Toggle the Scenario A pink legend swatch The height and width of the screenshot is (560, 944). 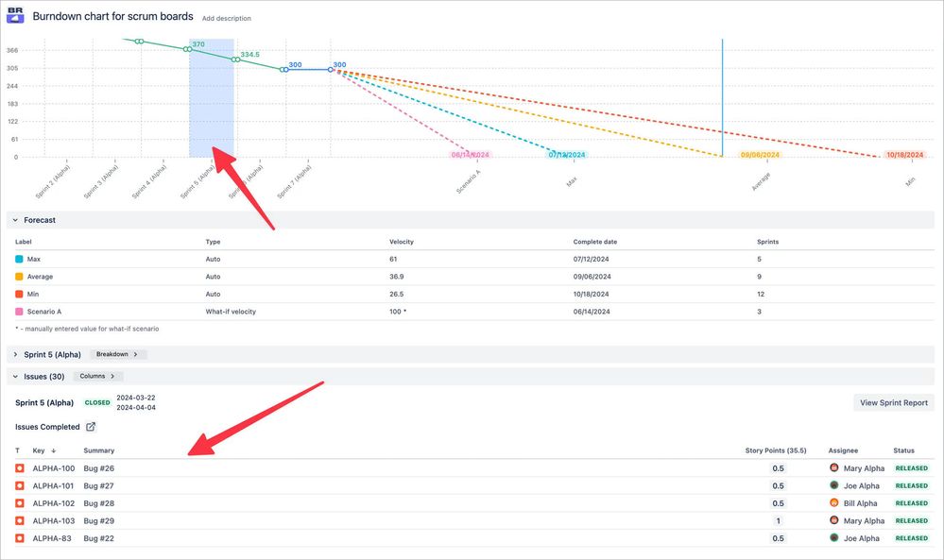(18, 311)
